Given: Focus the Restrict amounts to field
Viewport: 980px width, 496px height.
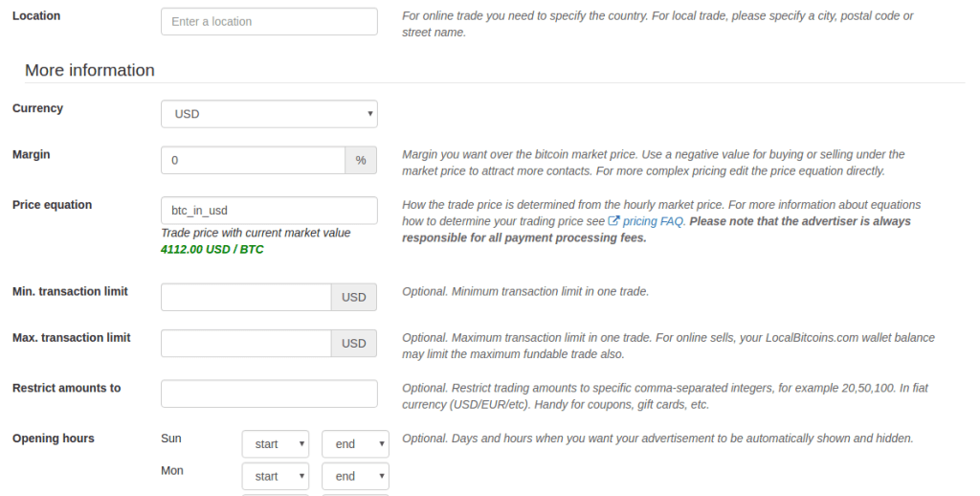Looking at the screenshot, I should [269, 394].
